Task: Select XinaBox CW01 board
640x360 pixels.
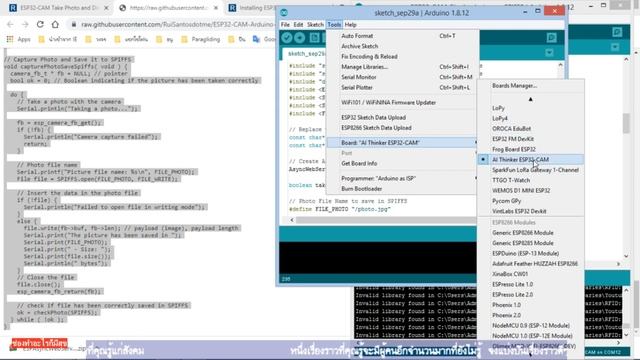Action: 531,274
